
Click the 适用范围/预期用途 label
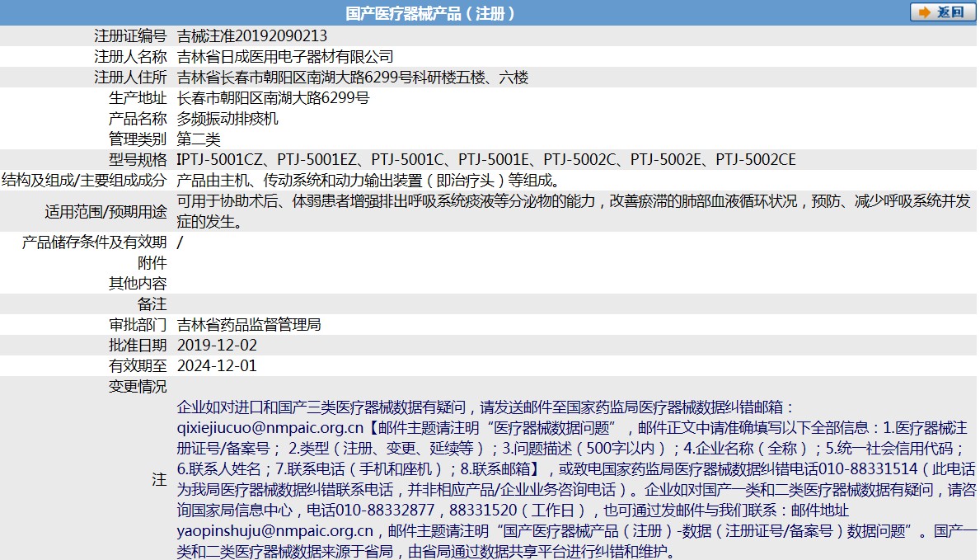[x=106, y=212]
